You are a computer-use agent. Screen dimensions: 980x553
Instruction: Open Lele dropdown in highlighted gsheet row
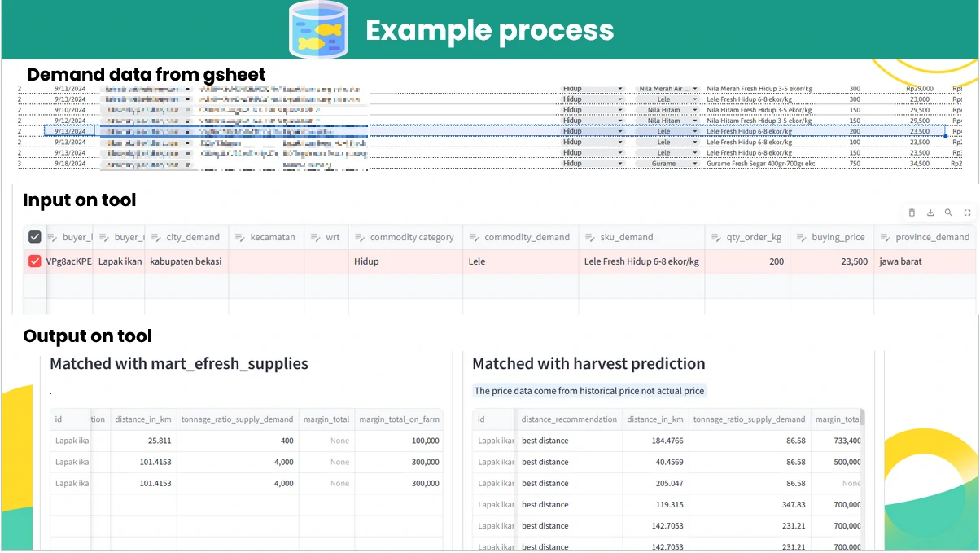695,131
